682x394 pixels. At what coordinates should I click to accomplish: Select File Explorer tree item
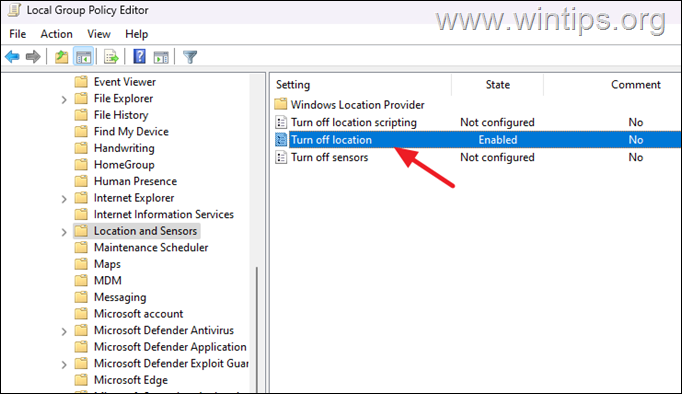point(124,98)
